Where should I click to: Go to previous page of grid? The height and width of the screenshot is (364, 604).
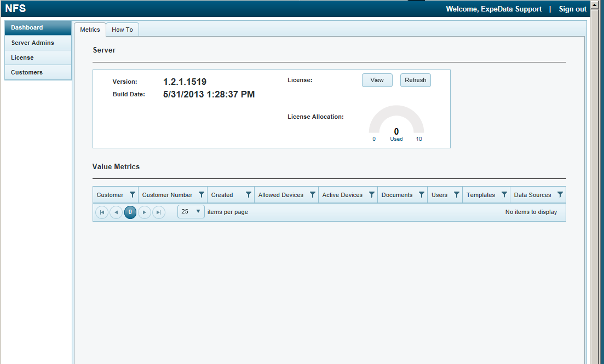[116, 212]
